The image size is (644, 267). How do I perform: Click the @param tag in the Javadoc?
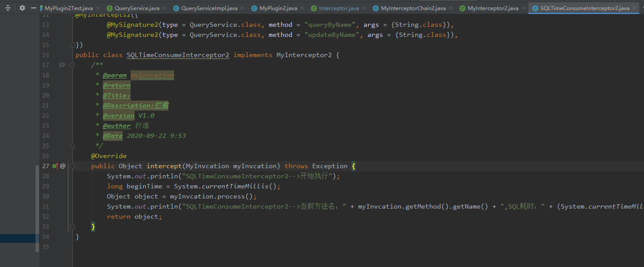[x=115, y=75]
